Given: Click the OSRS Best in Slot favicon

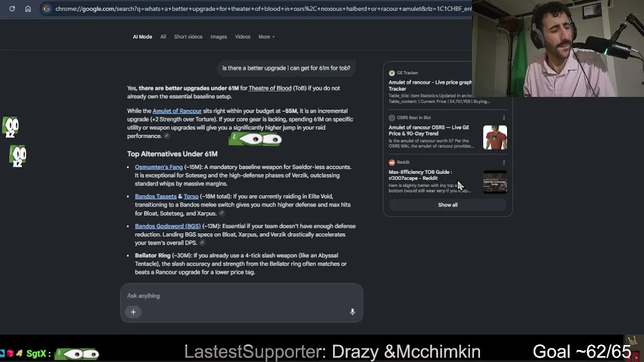Looking at the screenshot, I should point(392,118).
